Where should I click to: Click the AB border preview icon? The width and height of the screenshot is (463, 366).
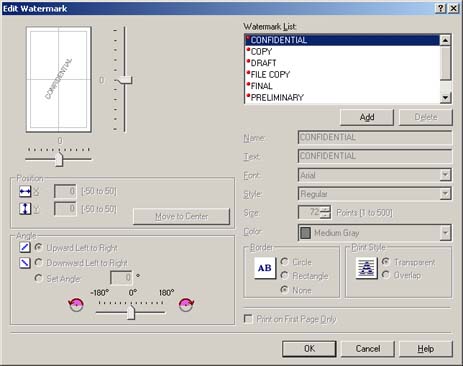[x=265, y=268]
